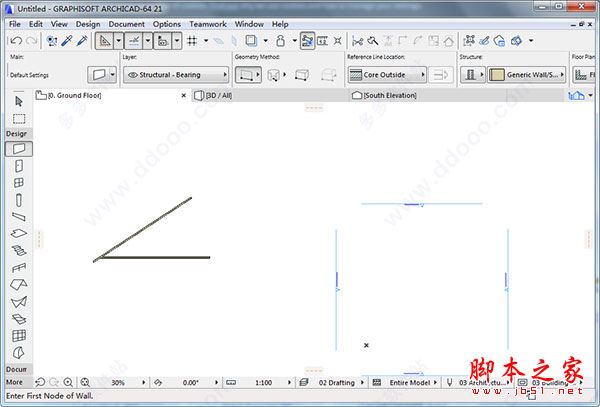Open the Grid Snap dropdown arrow

[206, 41]
